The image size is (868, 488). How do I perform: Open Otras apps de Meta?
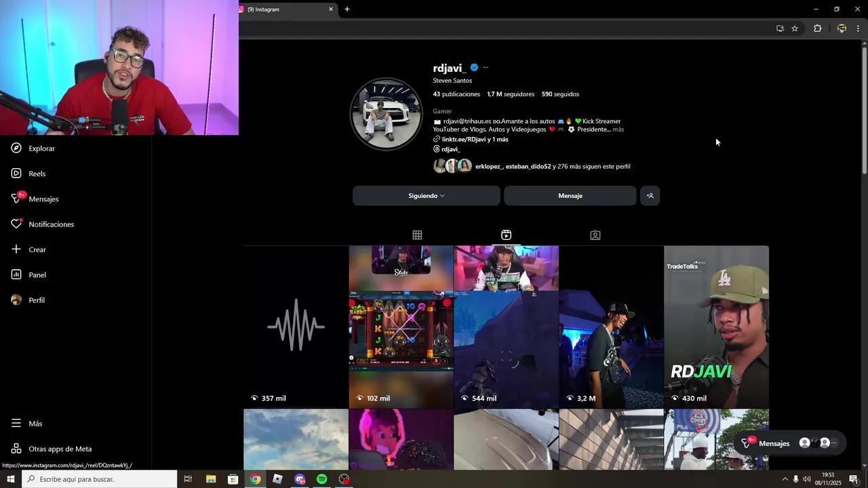point(52,449)
